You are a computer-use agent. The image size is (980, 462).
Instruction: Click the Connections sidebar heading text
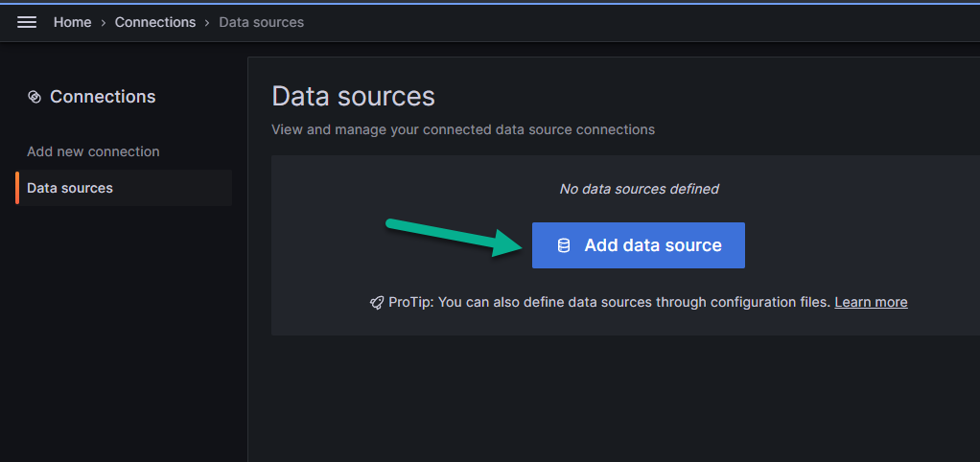click(103, 97)
